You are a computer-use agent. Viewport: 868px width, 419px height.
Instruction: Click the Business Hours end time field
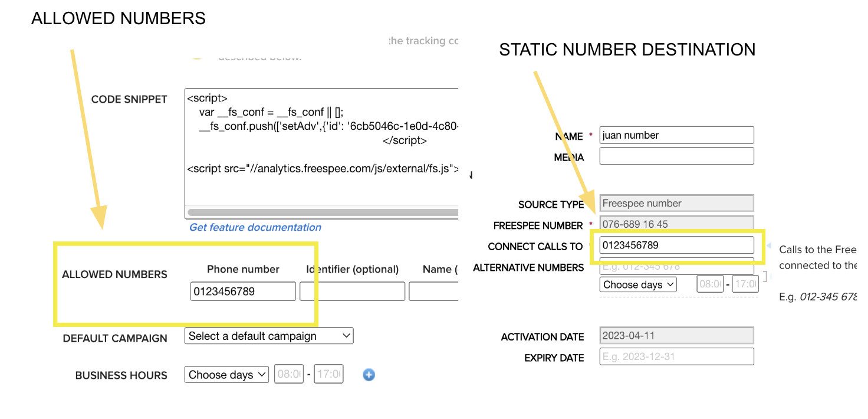coord(328,375)
